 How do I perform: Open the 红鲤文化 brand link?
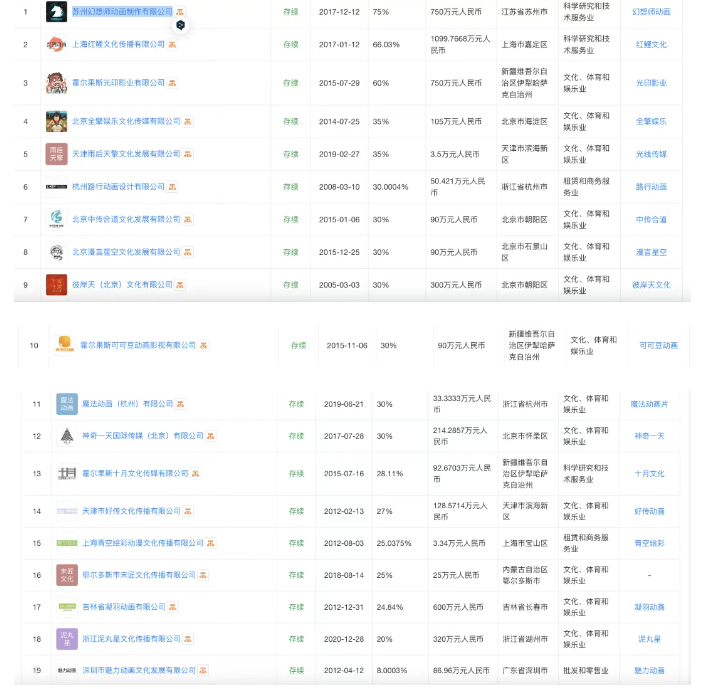[x=651, y=44]
